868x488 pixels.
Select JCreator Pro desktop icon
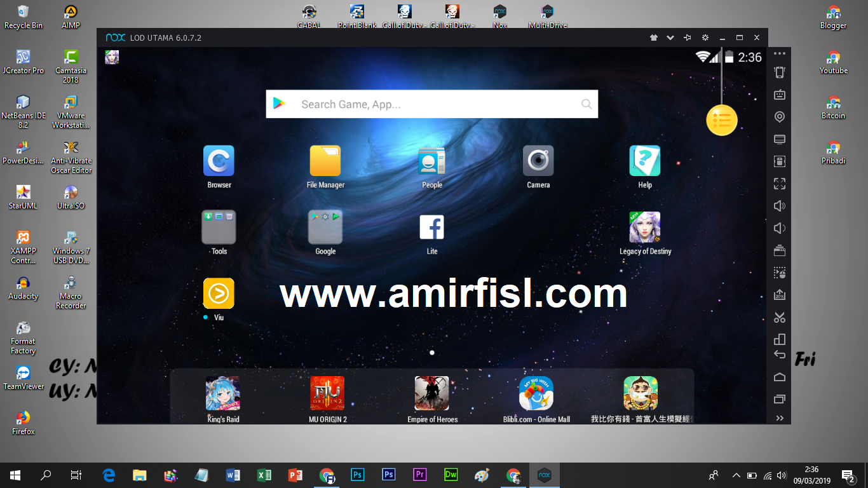click(24, 62)
